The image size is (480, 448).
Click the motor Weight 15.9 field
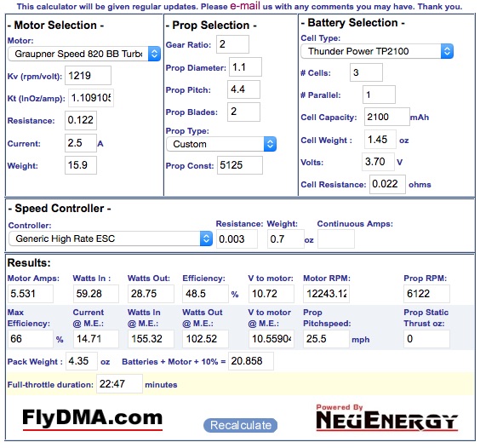81,165
